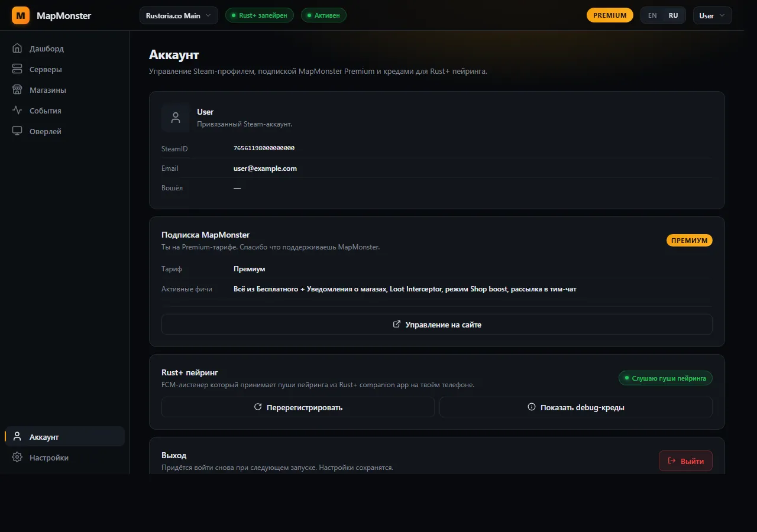Open the Оверлей page

[x=64, y=131]
